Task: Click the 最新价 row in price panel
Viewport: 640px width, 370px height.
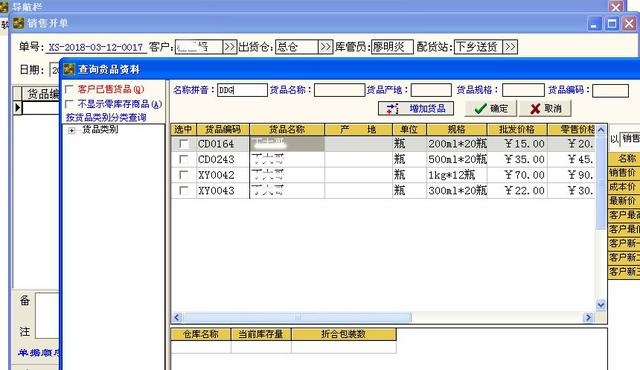Action: tap(624, 201)
